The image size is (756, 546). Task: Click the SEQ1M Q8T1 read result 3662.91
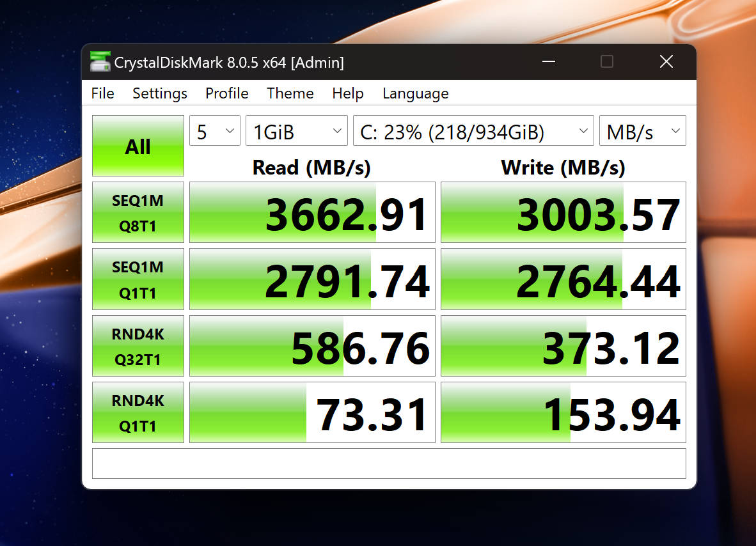[312, 212]
